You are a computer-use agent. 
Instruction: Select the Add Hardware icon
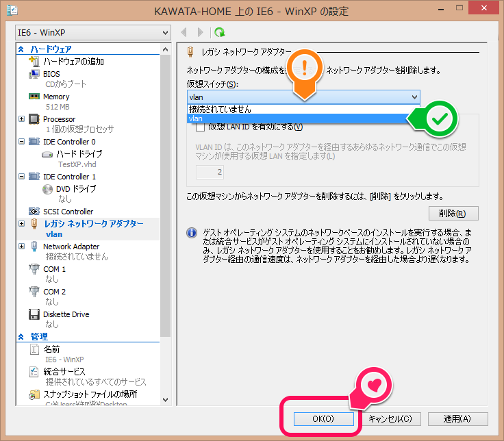34,61
